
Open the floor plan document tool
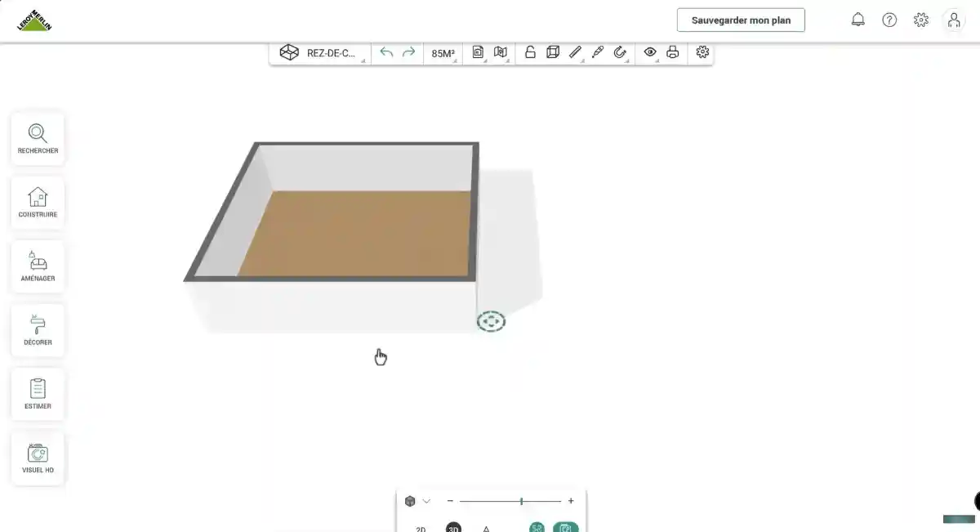point(478,52)
